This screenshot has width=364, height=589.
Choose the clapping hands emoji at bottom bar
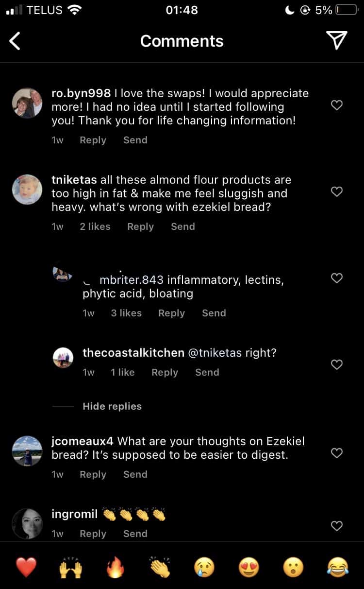pos(160,567)
